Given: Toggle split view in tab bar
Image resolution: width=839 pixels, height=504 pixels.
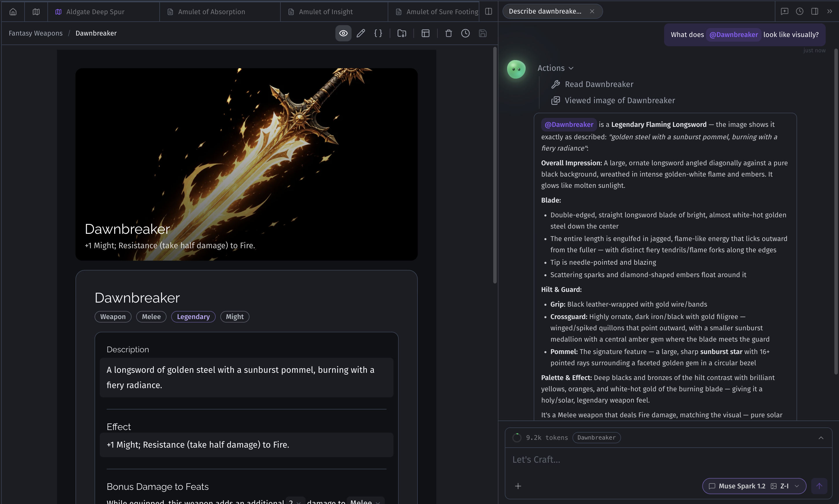Looking at the screenshot, I should pyautogui.click(x=489, y=12).
